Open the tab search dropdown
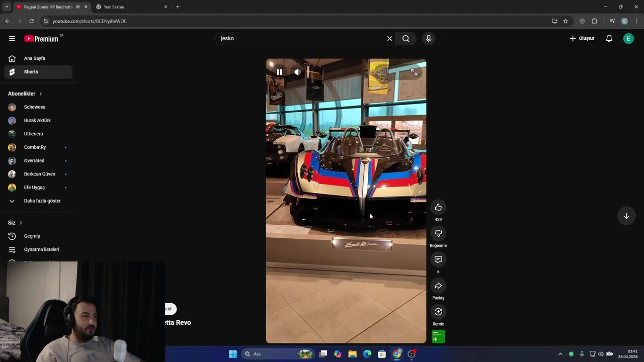 (7, 7)
